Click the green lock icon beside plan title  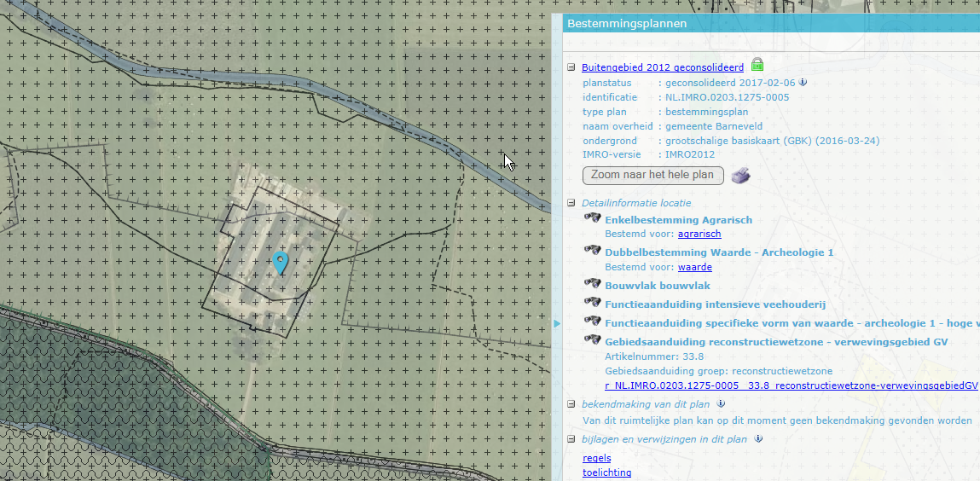point(757,64)
